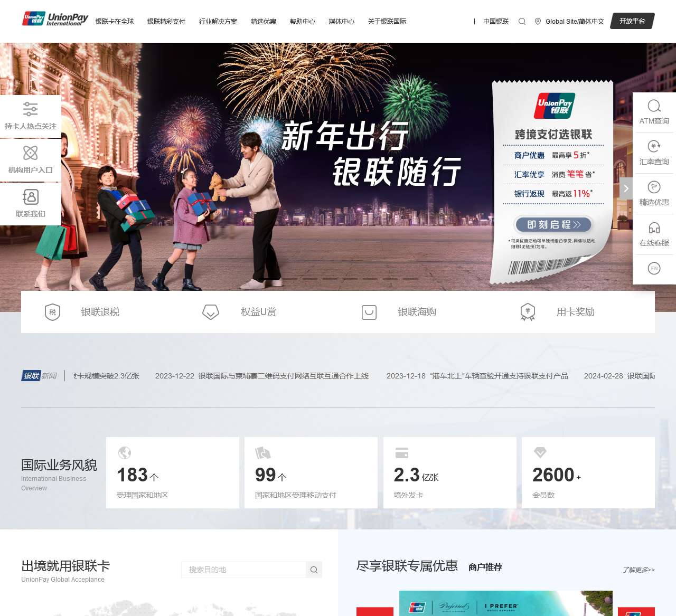Open the 关于银联国际 menu
Screen dimensions: 676x616
pyautogui.click(x=387, y=22)
